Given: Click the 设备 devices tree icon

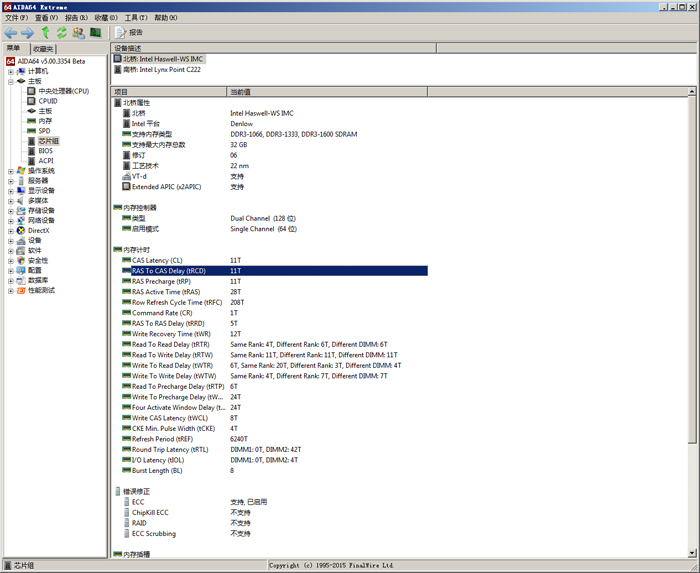Looking at the screenshot, I should click(x=21, y=241).
